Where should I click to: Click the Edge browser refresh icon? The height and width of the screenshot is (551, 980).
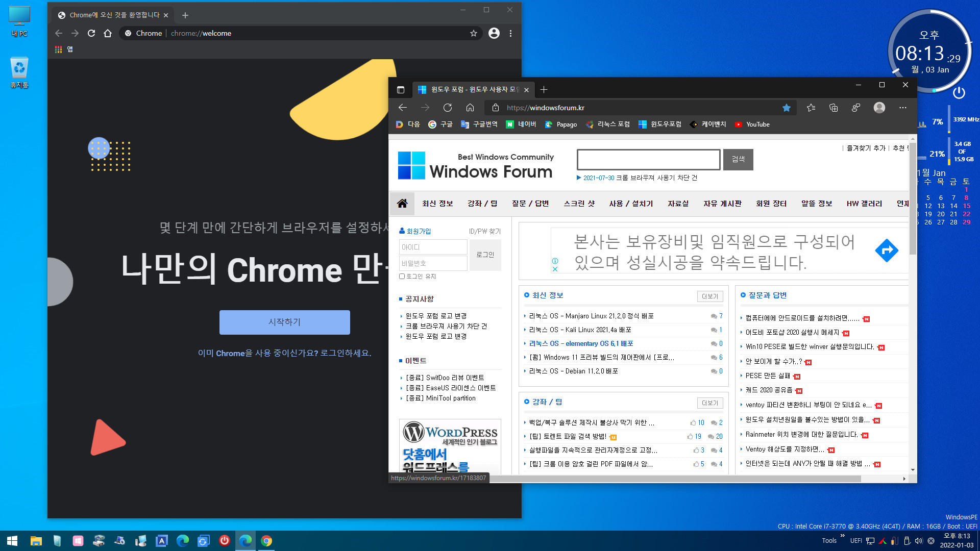click(447, 108)
